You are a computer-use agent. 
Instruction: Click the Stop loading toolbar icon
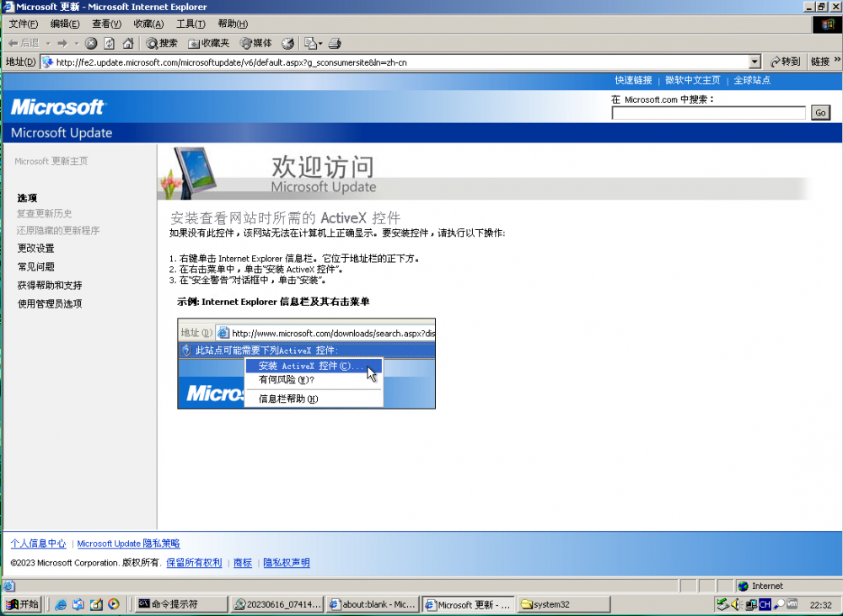tap(91, 44)
